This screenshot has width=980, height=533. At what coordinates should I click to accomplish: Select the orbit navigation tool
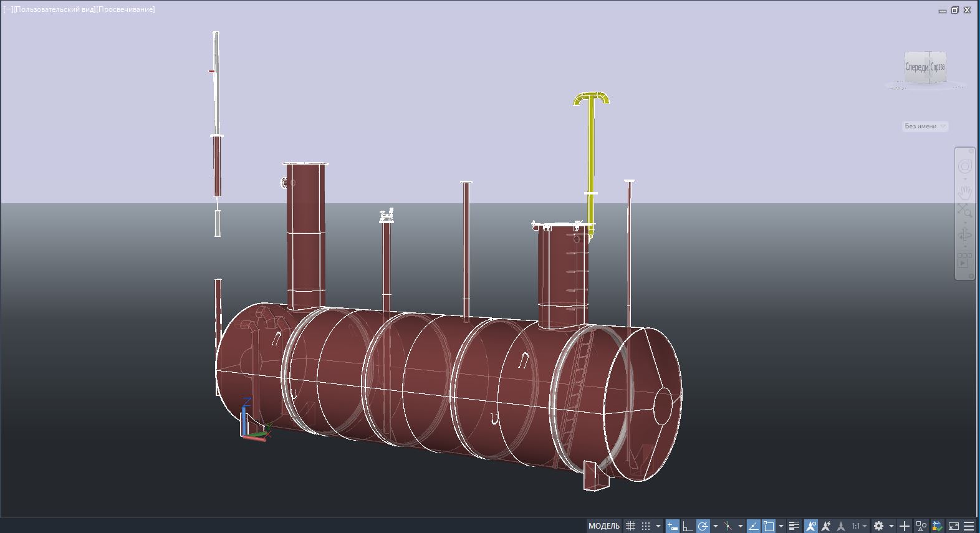coord(964,235)
